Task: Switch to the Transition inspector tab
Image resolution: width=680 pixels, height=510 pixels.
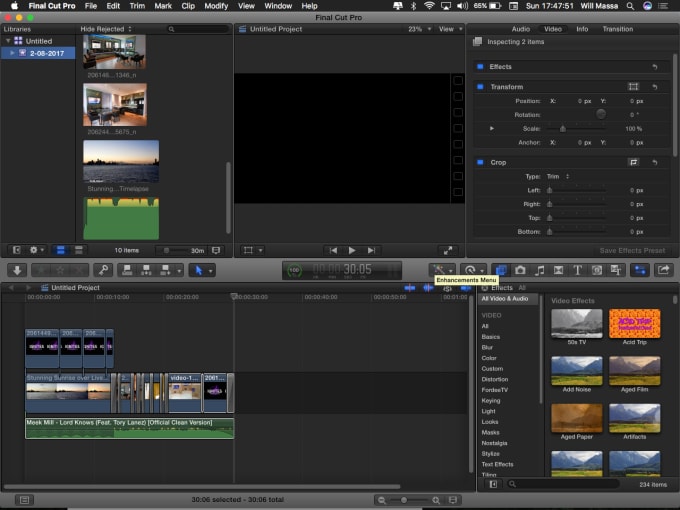Action: click(618, 29)
